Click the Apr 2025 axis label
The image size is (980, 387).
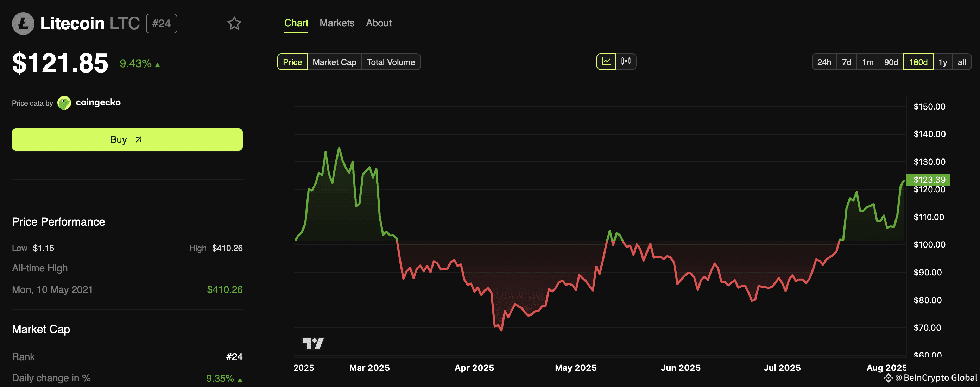click(x=474, y=368)
